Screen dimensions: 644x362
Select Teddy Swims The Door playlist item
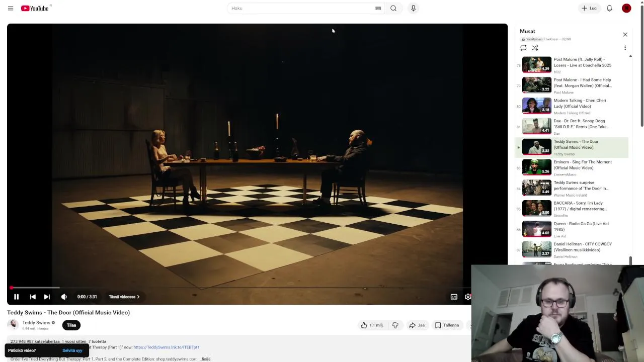(572, 147)
